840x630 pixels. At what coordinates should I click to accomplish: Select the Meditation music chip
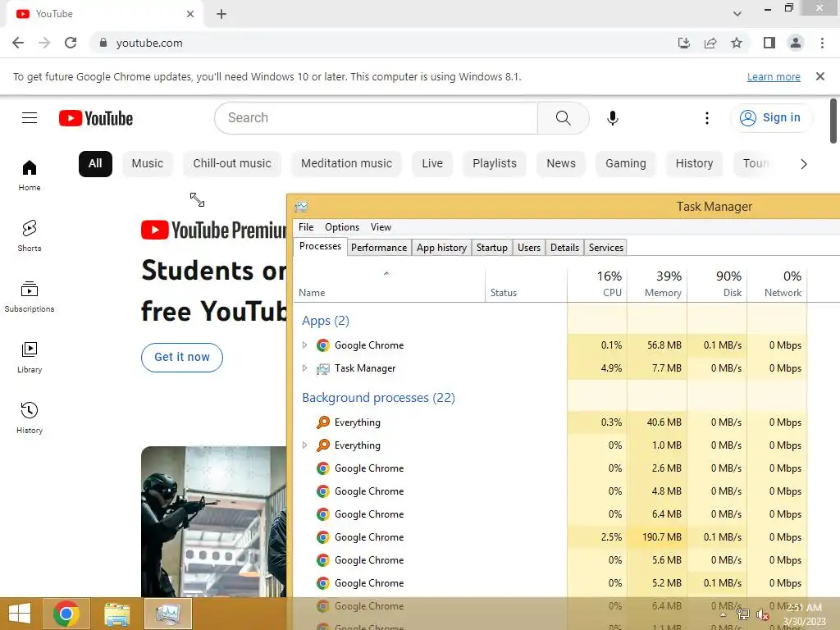pos(347,163)
